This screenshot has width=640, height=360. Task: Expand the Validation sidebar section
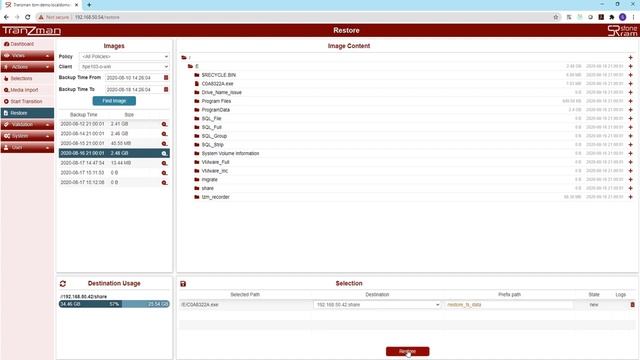27,124
